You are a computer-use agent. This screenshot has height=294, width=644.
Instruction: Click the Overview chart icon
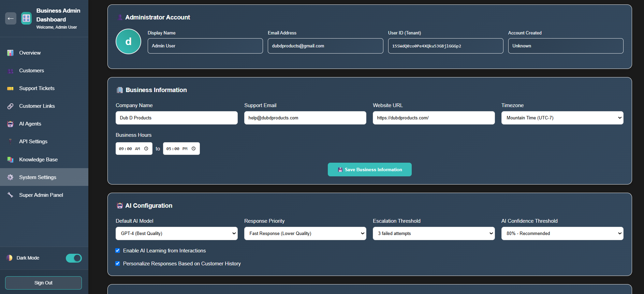pos(10,53)
